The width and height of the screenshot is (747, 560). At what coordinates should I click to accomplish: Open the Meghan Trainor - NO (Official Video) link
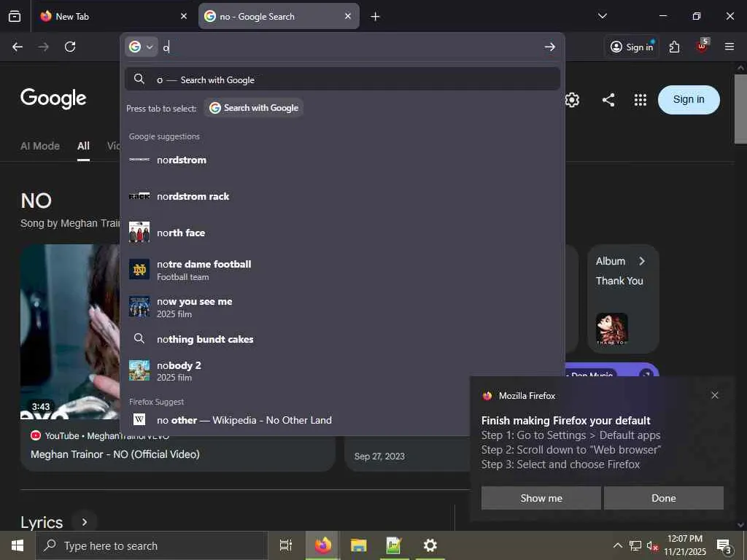tap(115, 454)
